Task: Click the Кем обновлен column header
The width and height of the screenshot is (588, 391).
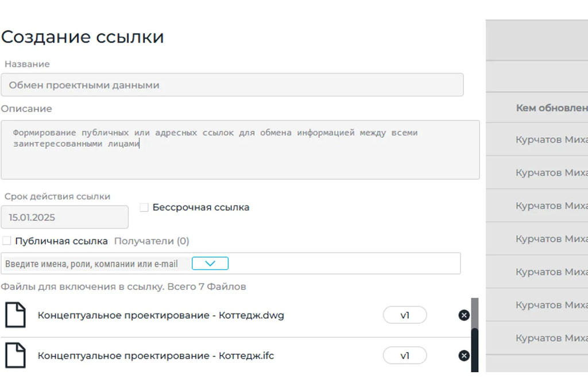Action: (551, 108)
